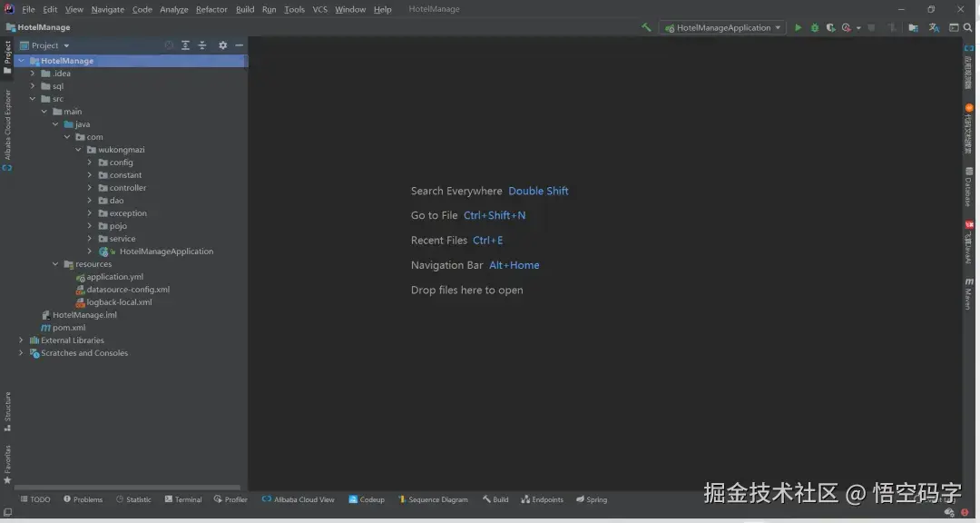Click the locate file target icon
This screenshot has width=980, height=523.
click(169, 45)
